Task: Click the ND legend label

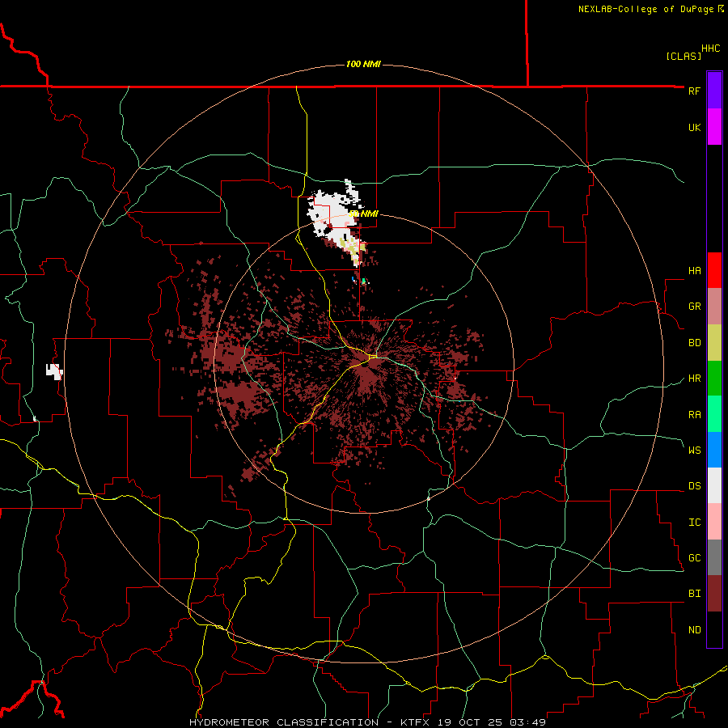Action: (694, 630)
